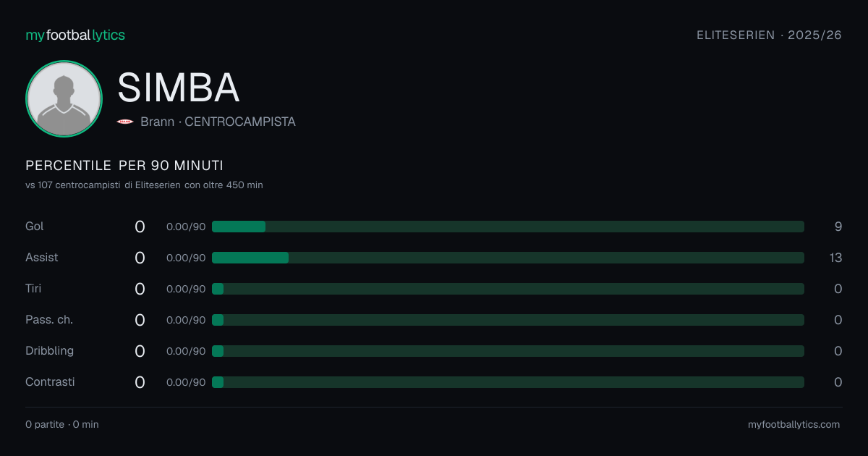Open the myfootballytics.com footer link
This screenshot has width=868, height=456.
[x=794, y=425]
